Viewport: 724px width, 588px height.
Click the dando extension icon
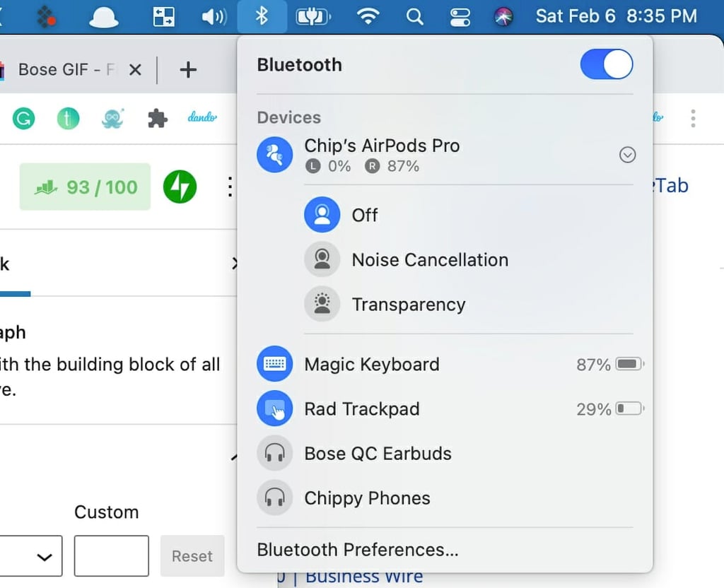pos(202,117)
